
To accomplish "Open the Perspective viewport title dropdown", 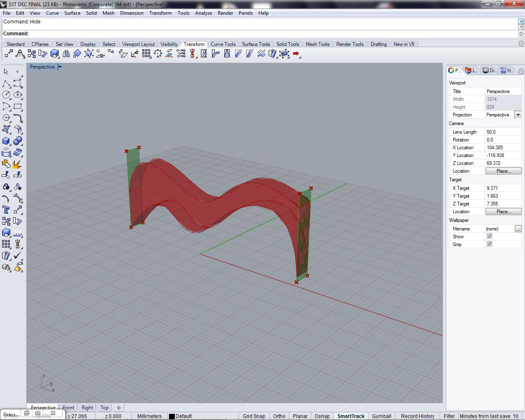I will [60, 67].
